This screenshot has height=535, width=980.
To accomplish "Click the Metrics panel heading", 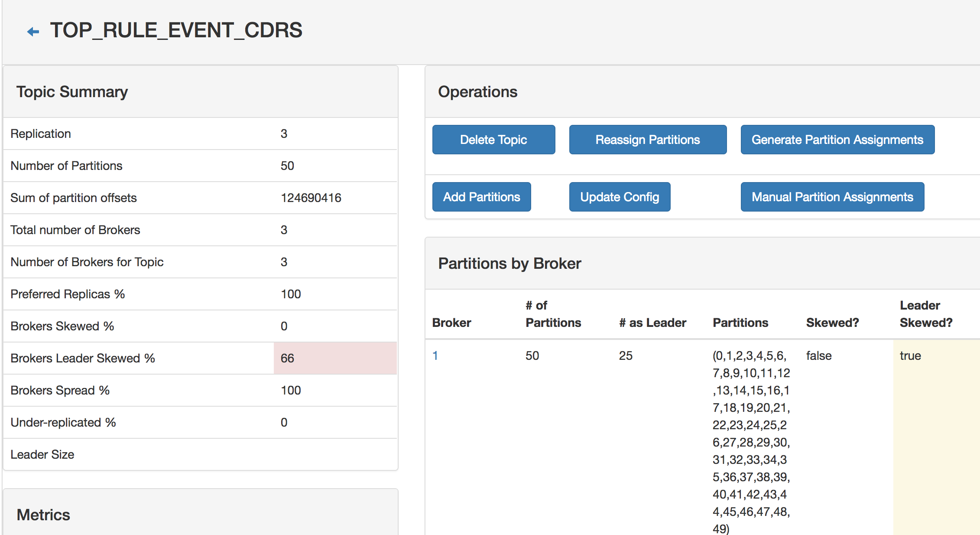I will coord(43,515).
